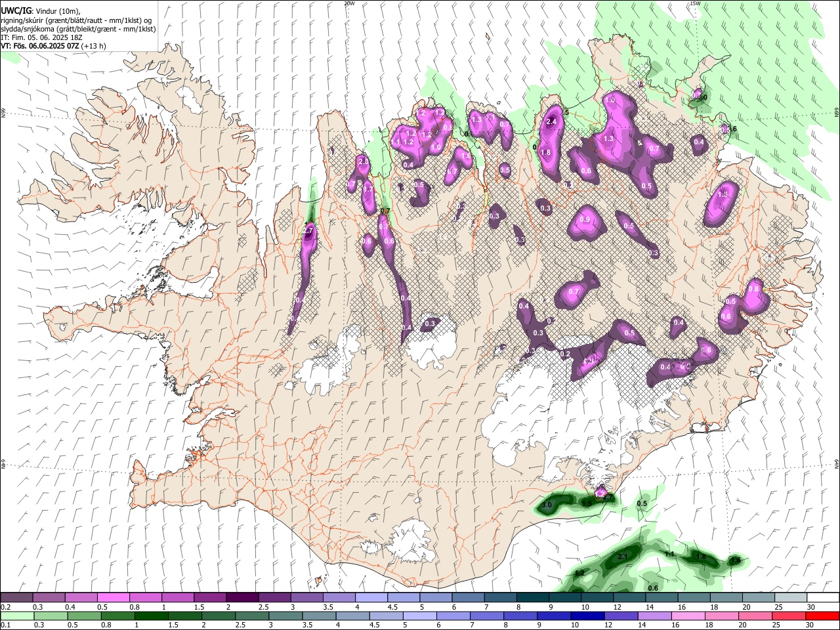Click the pale green 0.1 swatch in rain scale
Image resolution: width=840 pixels, height=630 pixels.
pos(17,616)
